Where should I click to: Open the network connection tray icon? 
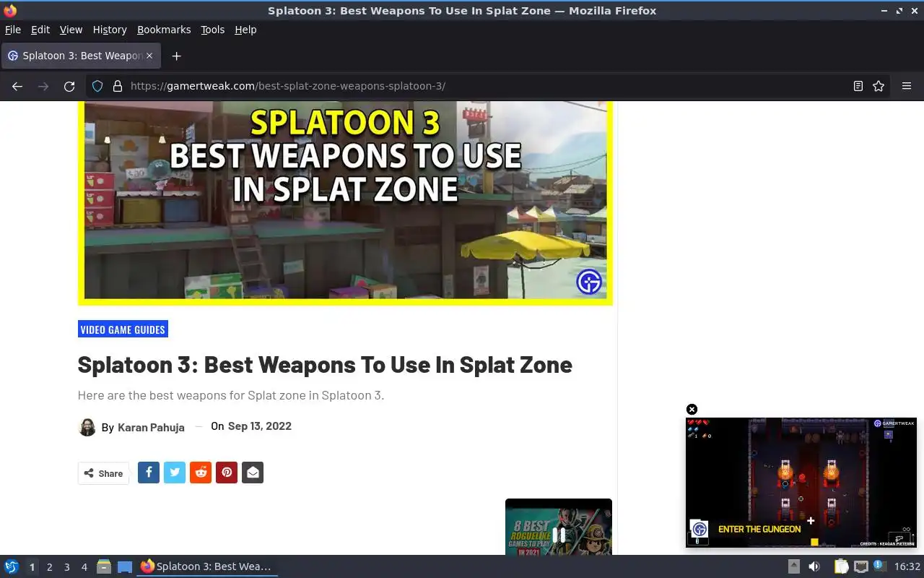[860, 566]
